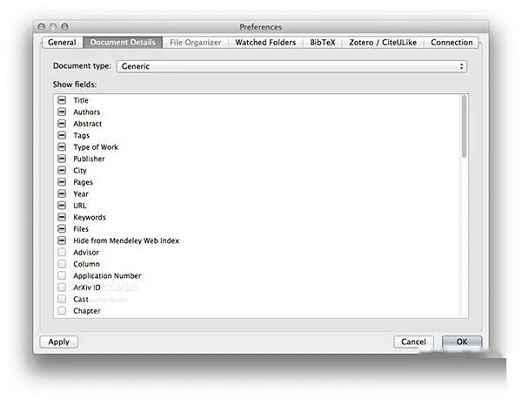Toggle the URL field checkbox

pyautogui.click(x=62, y=205)
